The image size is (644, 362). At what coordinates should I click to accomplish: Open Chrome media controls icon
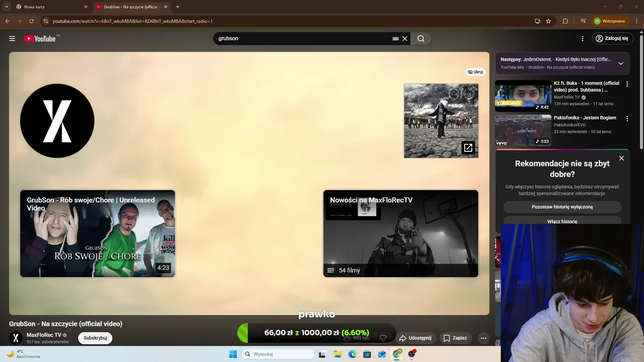tap(583, 21)
